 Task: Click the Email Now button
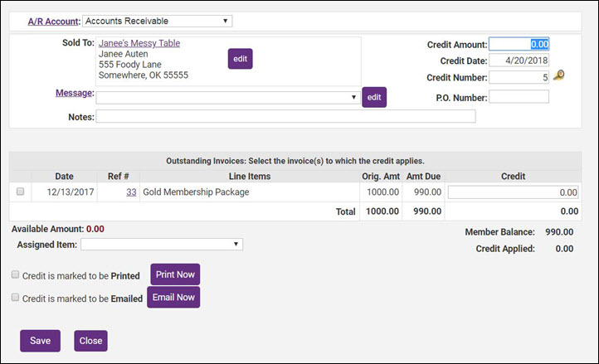point(173,298)
